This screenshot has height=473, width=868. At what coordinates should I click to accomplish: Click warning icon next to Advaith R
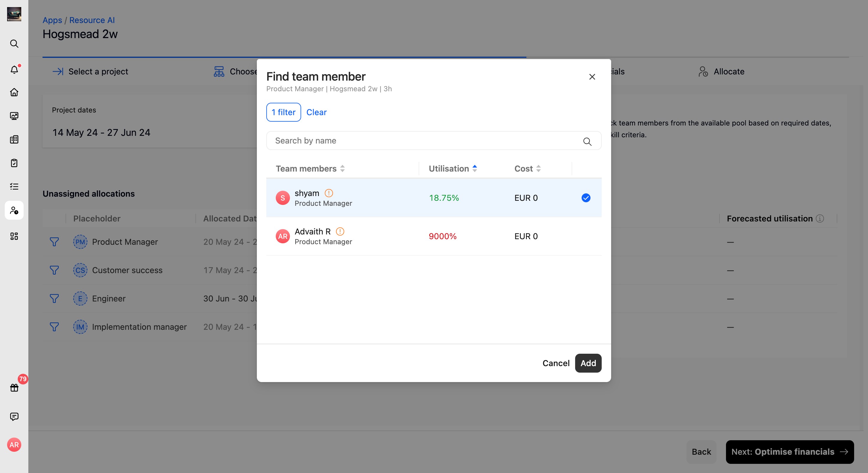pyautogui.click(x=340, y=231)
